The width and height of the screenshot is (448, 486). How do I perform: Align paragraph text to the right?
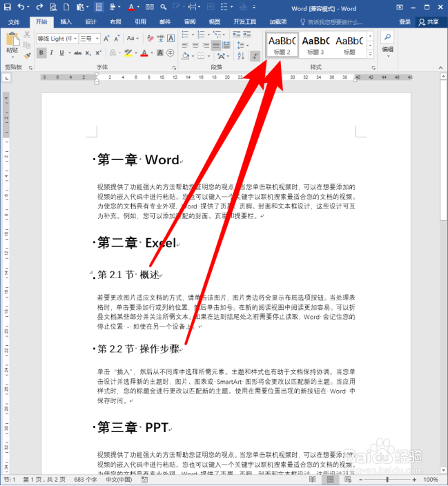click(x=206, y=46)
